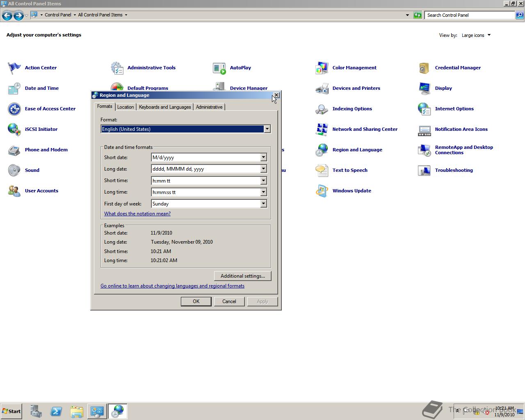Show hidden notification tray icons
This screenshot has width=525, height=420.
[458, 411]
